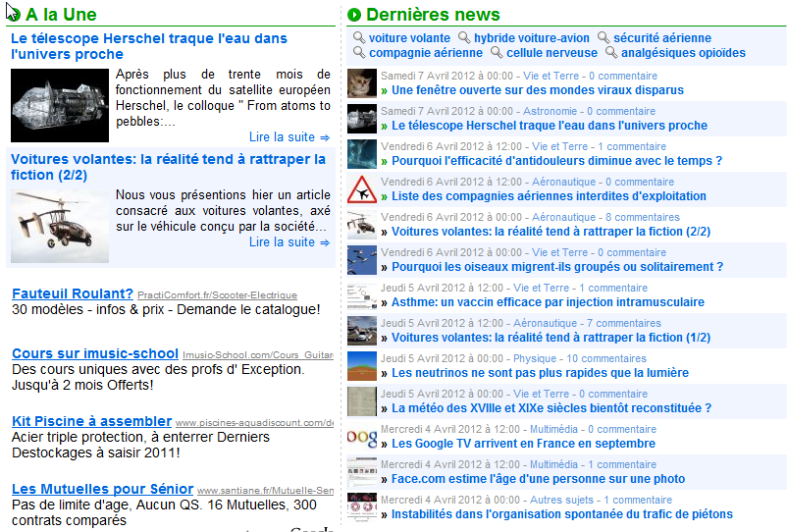Click '10 commentaires' on the neutrinos row

(x=606, y=359)
